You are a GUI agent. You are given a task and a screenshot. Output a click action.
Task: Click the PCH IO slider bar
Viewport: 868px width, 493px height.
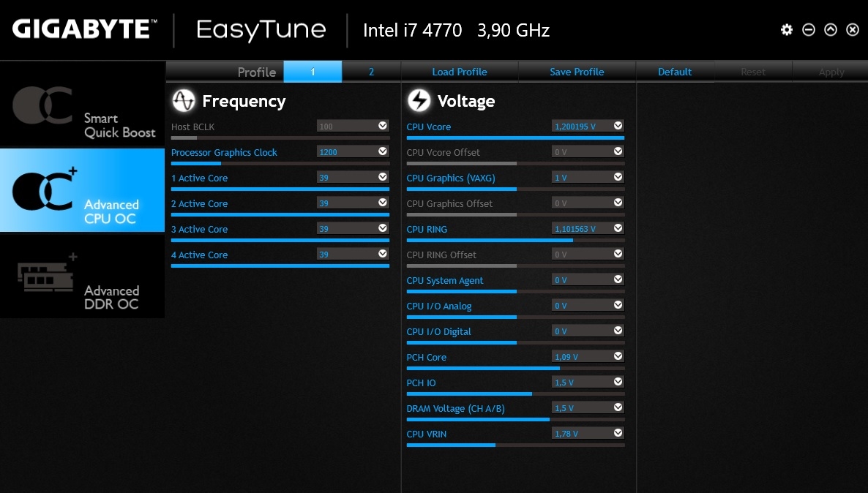point(515,394)
